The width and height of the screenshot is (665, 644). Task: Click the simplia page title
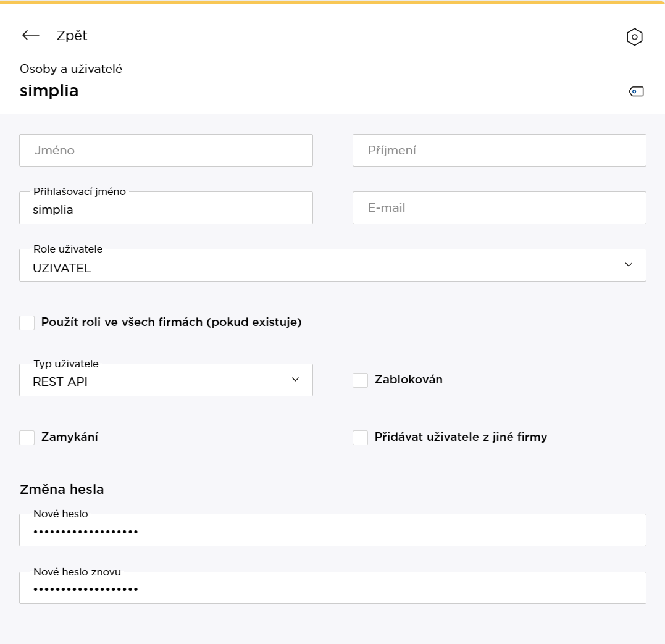[49, 91]
